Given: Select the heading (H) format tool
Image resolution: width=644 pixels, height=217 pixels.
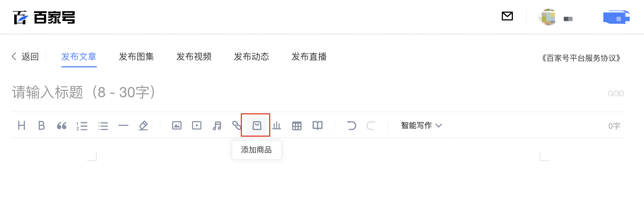Looking at the screenshot, I should 22,126.
